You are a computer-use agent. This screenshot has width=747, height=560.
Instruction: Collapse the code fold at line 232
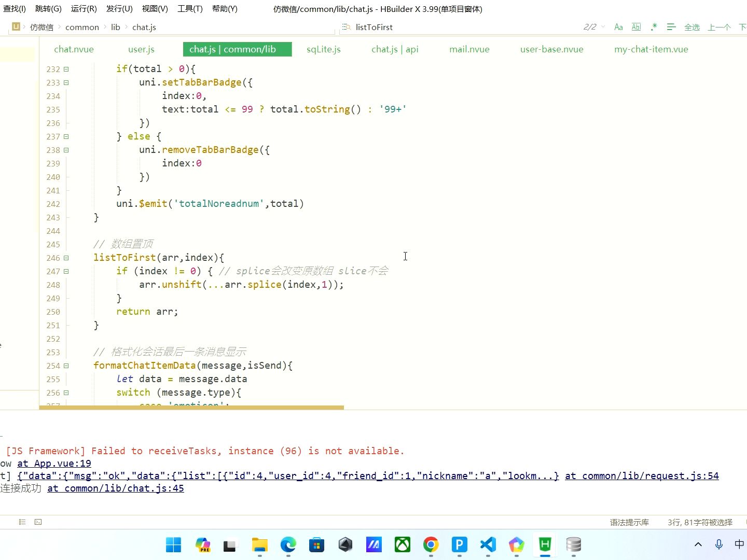(x=66, y=69)
